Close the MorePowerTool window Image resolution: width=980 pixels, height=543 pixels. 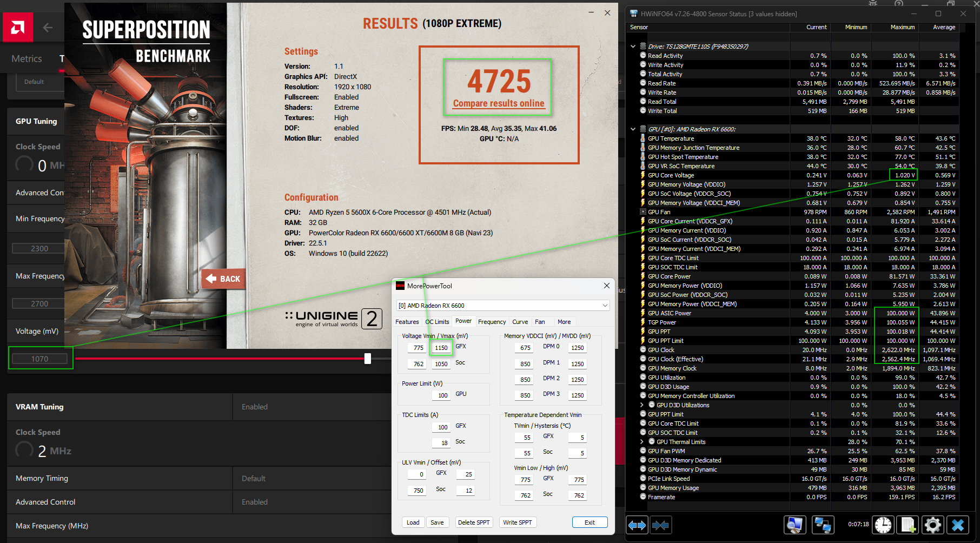606,286
